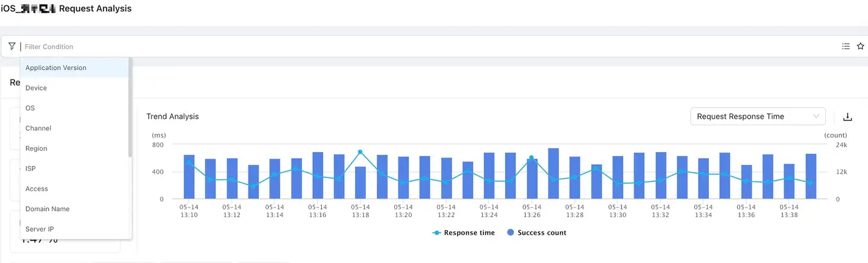
Task: Choose Domain Name filter condition
Action: coord(47,209)
